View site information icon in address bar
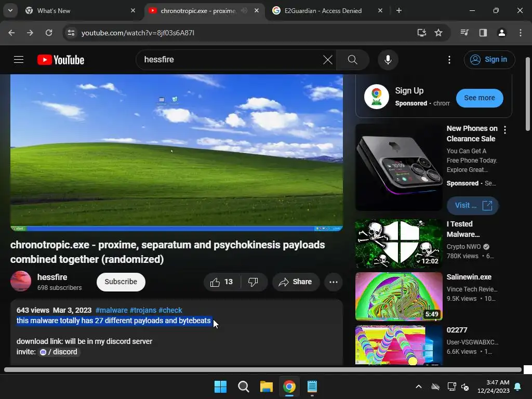The height and width of the screenshot is (399, 532). 71,33
